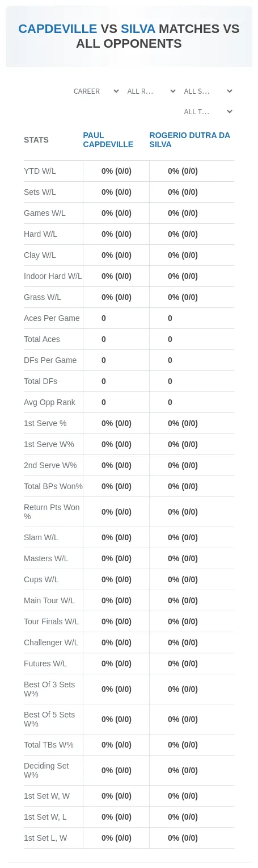Select the Slam W/L row label
The width and height of the screenshot is (258, 868).
click(41, 537)
